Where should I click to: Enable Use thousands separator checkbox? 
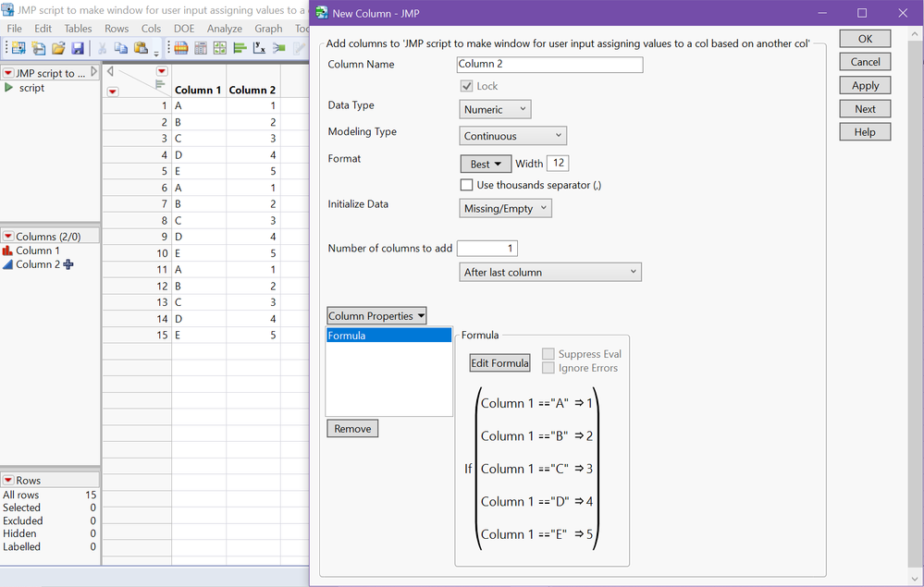click(467, 185)
